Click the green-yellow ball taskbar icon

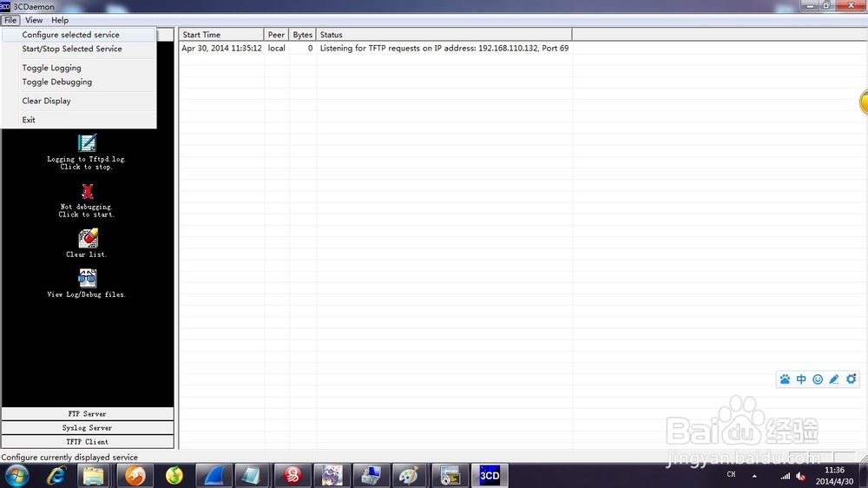[174, 476]
